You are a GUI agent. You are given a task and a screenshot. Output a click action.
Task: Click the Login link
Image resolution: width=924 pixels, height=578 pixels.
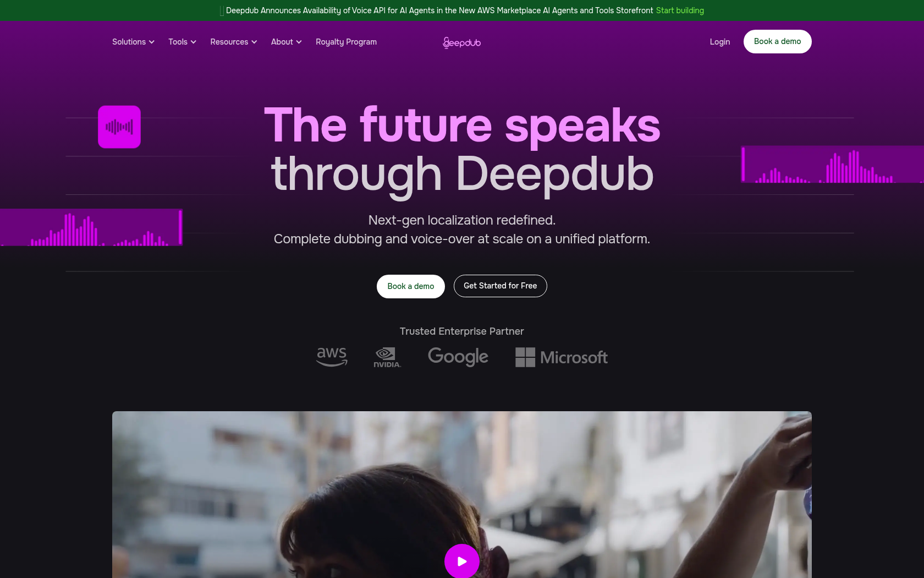(x=720, y=42)
